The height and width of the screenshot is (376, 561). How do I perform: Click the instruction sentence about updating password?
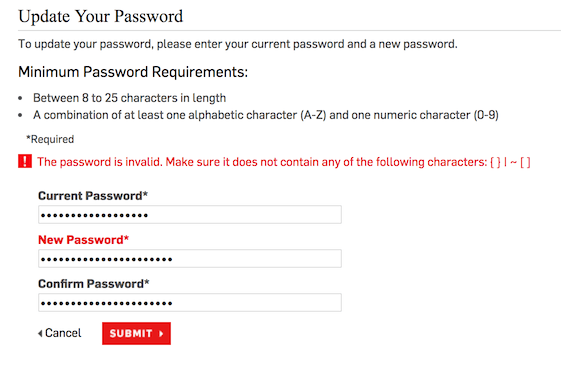pyautogui.click(x=238, y=44)
